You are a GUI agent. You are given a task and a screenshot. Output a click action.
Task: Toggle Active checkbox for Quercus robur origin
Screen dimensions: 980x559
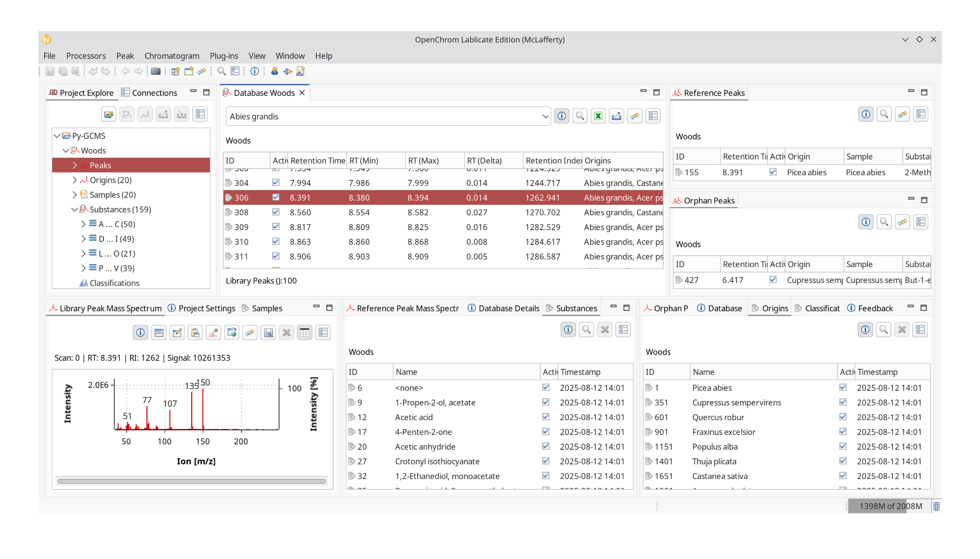pos(843,417)
